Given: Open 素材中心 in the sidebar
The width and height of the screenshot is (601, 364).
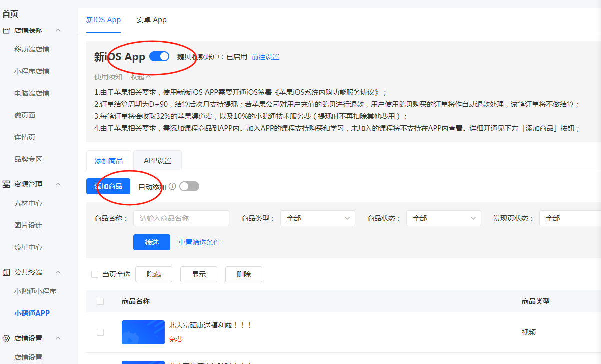Looking at the screenshot, I should pyautogui.click(x=28, y=203).
